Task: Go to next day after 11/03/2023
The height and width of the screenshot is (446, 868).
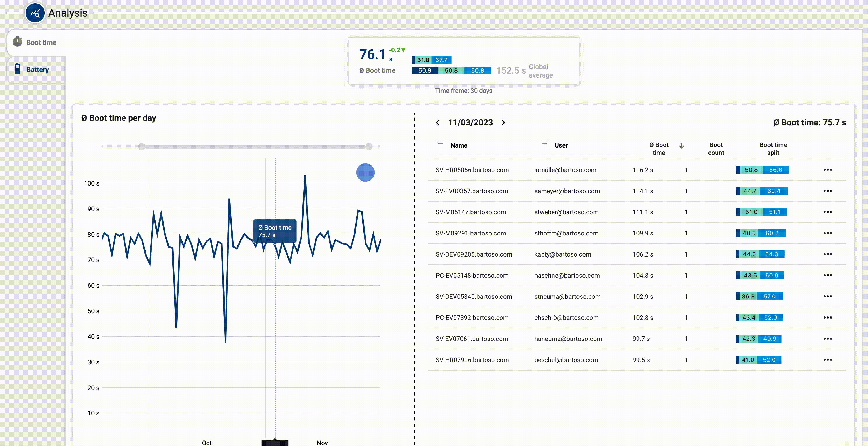Action: 503,122
